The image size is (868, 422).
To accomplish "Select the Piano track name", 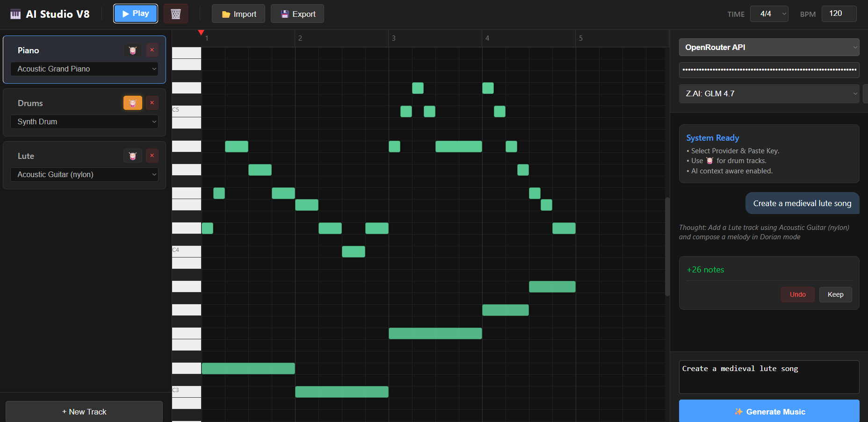I will [29, 50].
